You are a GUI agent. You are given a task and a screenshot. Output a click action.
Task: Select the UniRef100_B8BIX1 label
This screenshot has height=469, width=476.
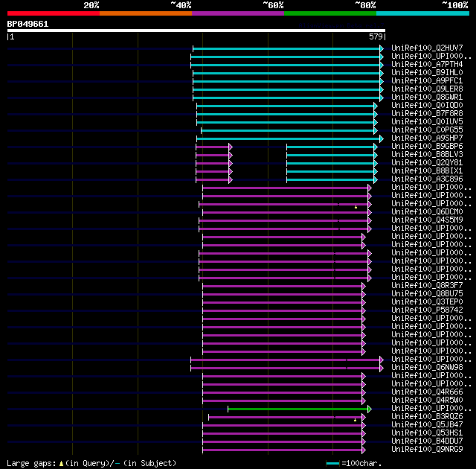(427, 171)
